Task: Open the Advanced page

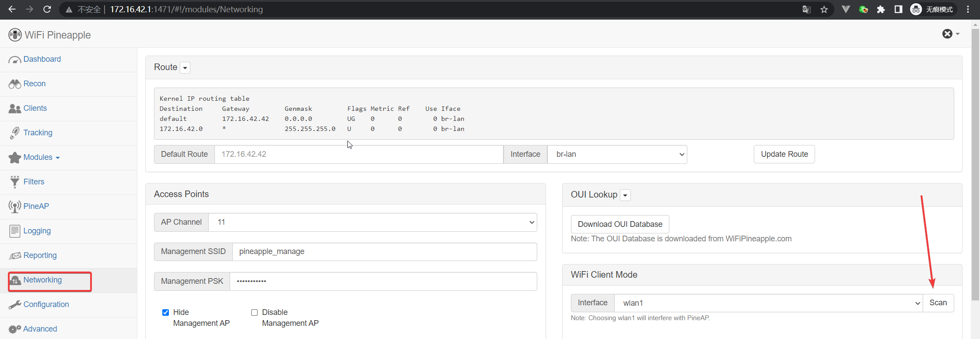Action: pos(40,329)
